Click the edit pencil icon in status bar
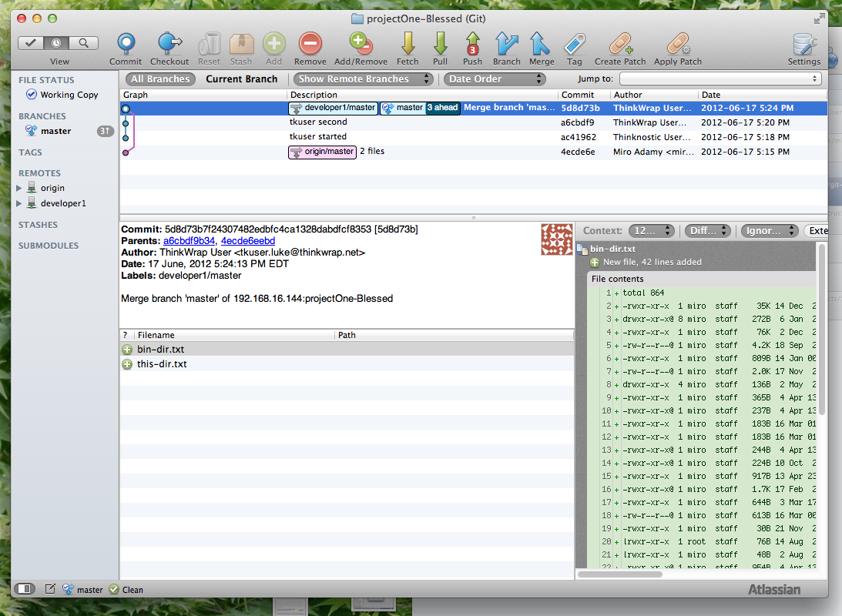This screenshot has width=842, height=616. [50, 589]
